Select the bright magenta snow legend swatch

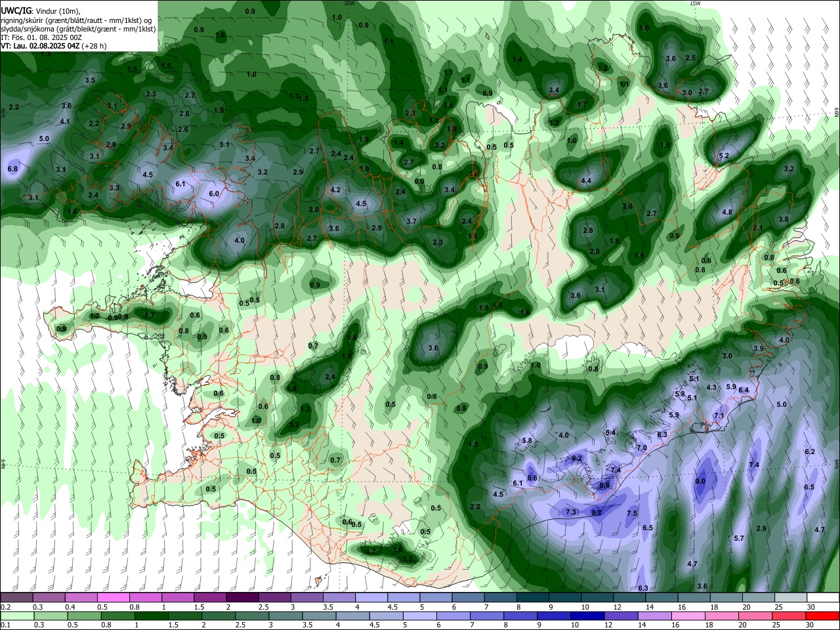(x=113, y=597)
